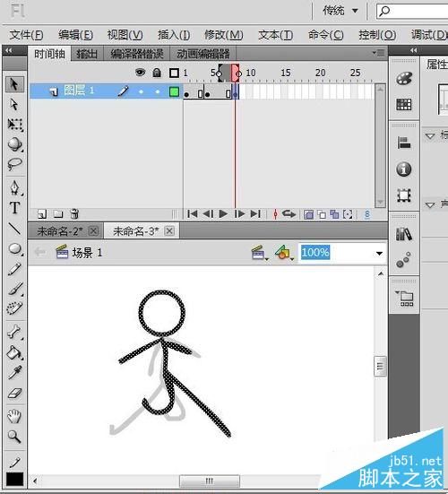
Task: Open the timeline panel options menu
Action: coord(378,53)
